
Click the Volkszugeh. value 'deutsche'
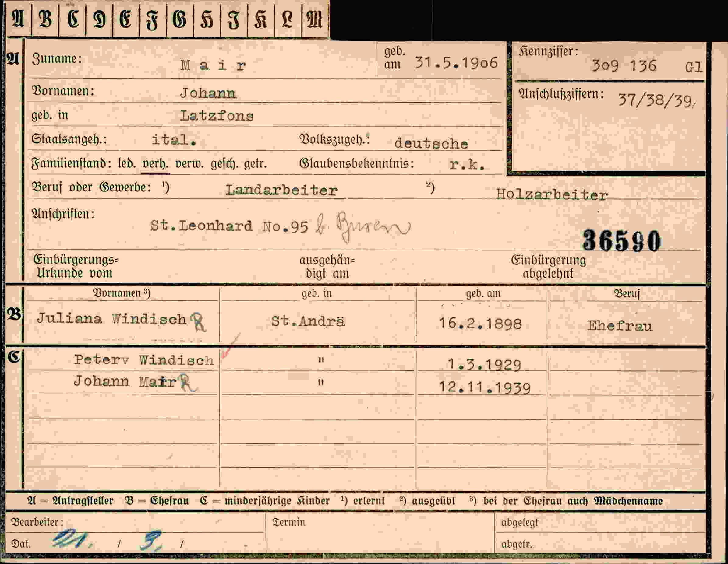[431, 143]
